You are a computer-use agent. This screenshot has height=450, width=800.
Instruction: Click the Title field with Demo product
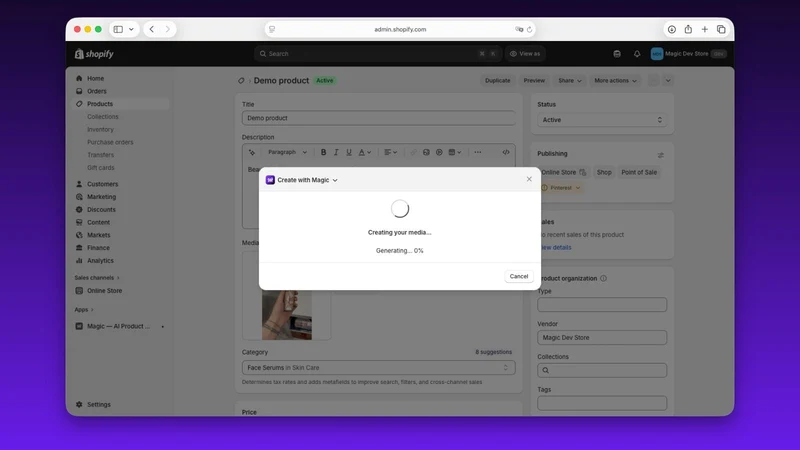coord(379,118)
